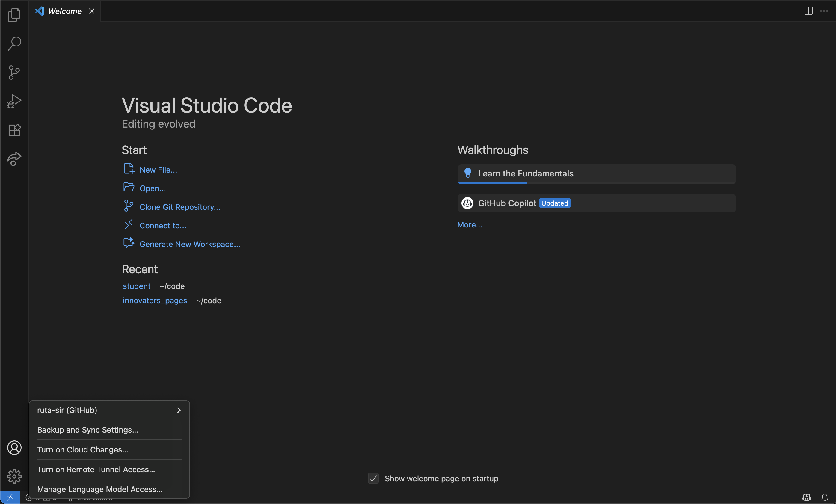Toggle Show welcome page on startup checkbox

373,478
